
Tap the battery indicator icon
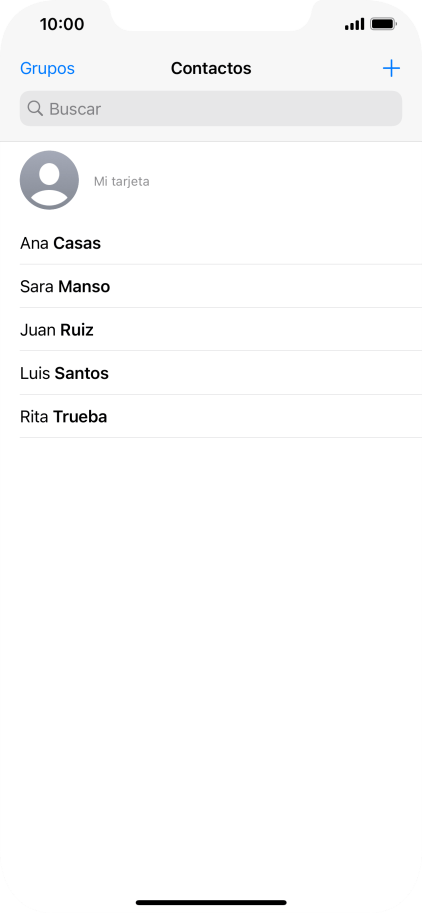click(384, 24)
